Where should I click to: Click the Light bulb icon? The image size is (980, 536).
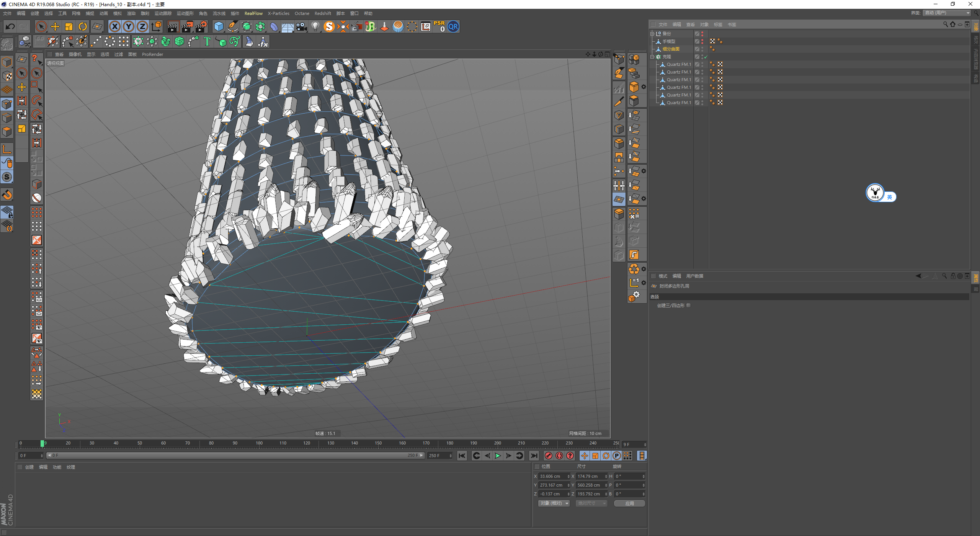coord(315,27)
